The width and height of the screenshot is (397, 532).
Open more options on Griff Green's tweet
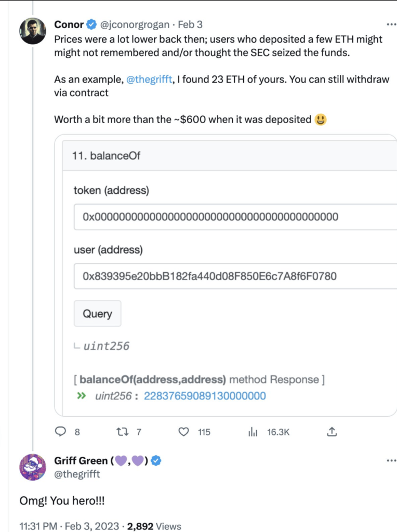[x=391, y=461]
